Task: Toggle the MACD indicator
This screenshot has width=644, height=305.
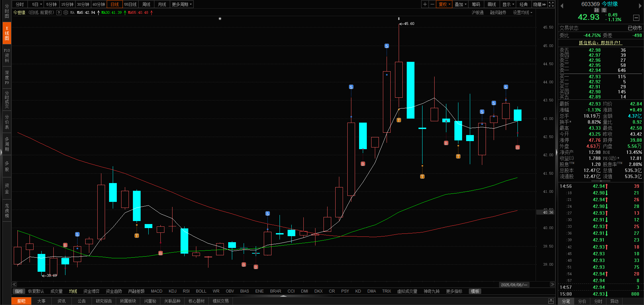Action: (156, 291)
